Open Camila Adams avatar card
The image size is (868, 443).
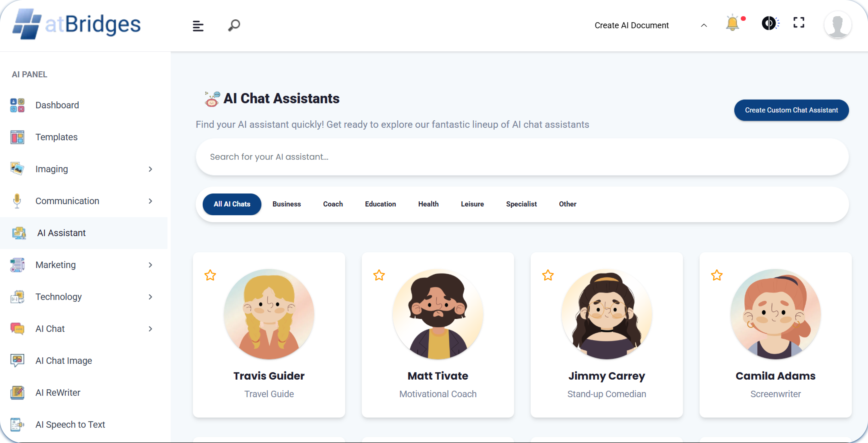(775, 314)
